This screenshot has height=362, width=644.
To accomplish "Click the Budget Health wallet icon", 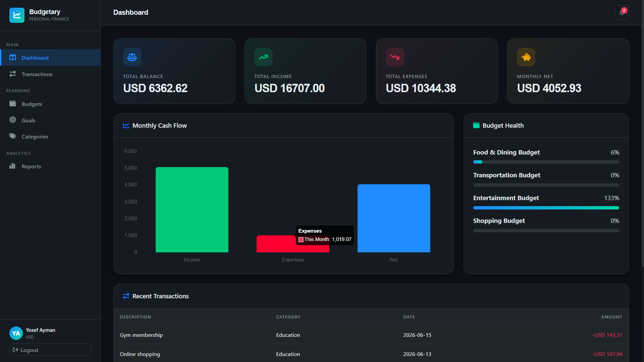I will click(476, 125).
